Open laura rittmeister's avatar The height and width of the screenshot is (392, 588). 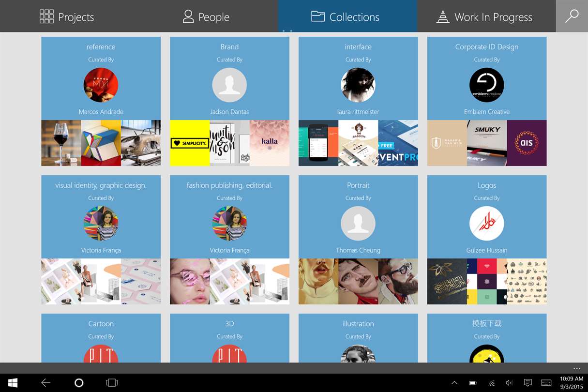(x=358, y=85)
